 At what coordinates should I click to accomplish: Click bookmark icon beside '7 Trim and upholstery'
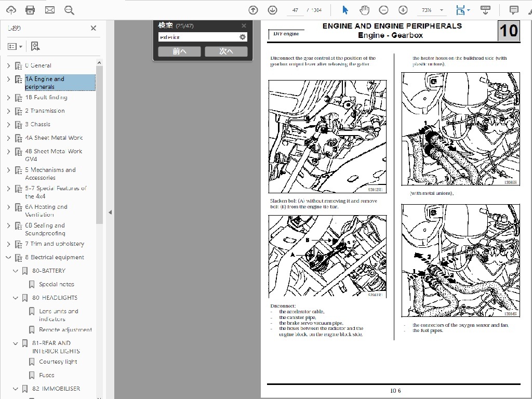point(18,244)
